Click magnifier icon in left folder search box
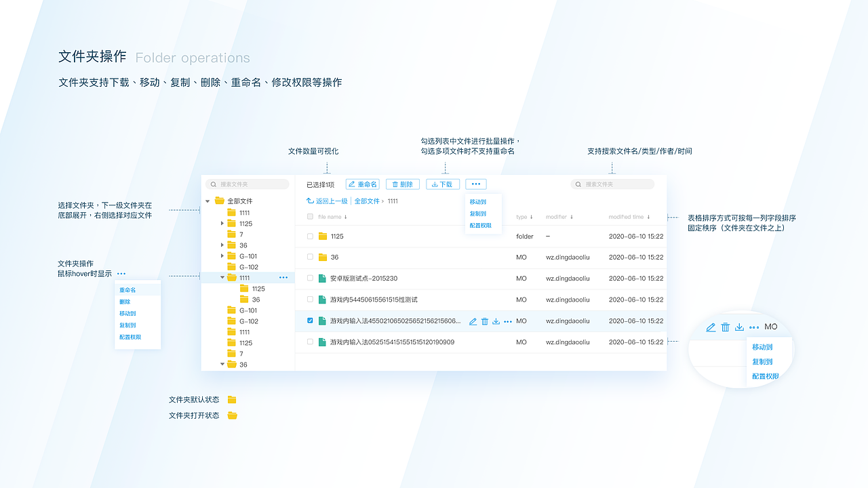Screen dimensions: 868x488 click(x=214, y=184)
